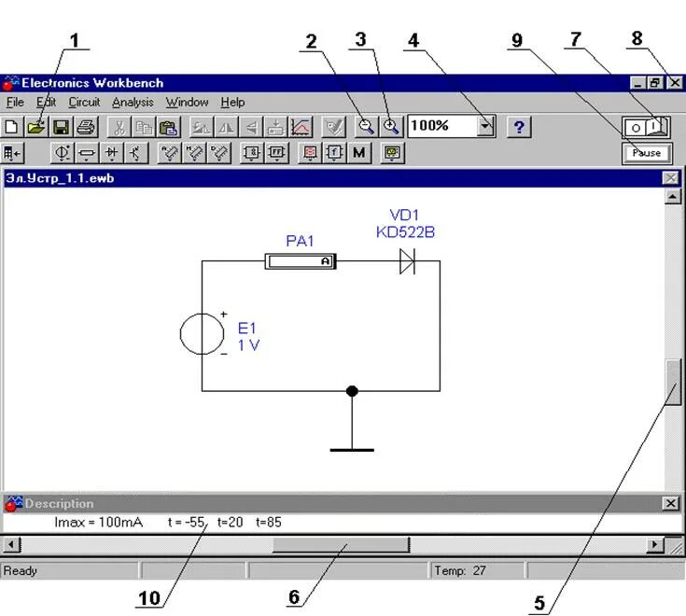
Task: Click the 'Temp: 27' status bar entry
Action: pos(460,570)
